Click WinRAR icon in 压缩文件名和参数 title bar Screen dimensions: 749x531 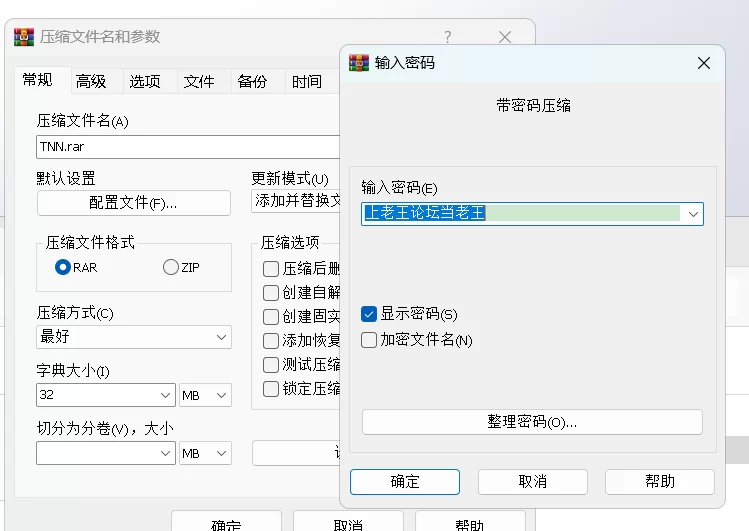tap(24, 37)
